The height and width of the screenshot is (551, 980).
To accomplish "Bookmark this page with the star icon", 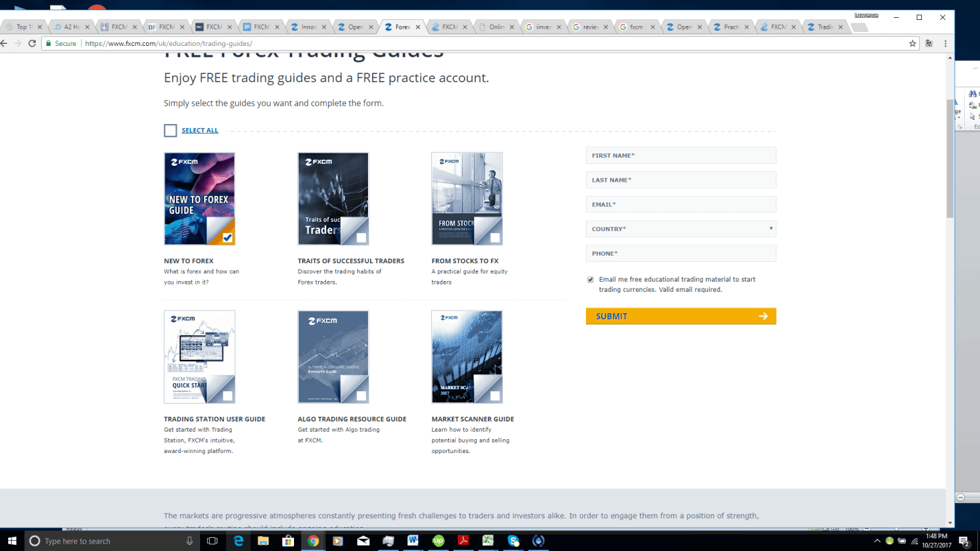I will (x=912, y=43).
